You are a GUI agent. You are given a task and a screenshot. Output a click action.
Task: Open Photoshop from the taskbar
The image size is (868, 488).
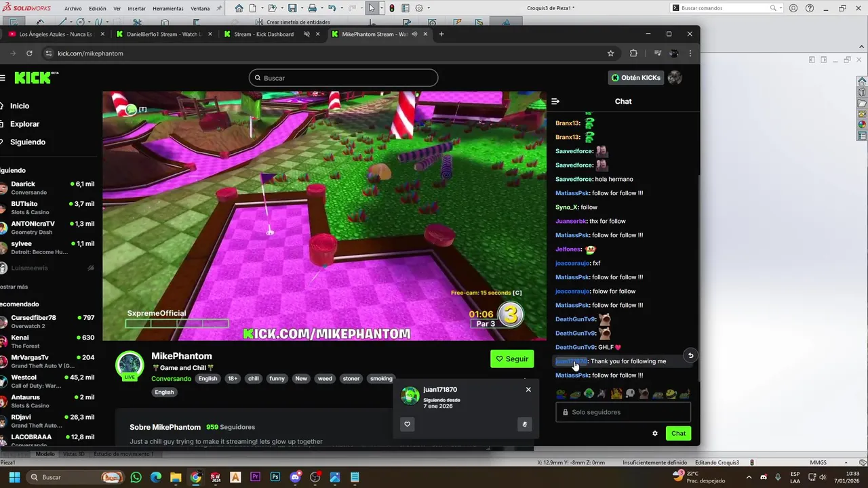coord(275,477)
